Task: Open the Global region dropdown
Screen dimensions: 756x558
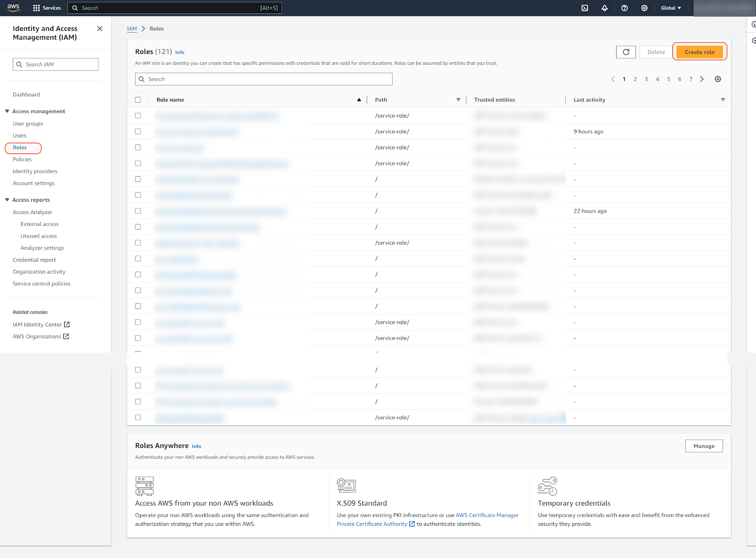Action: 670,8
